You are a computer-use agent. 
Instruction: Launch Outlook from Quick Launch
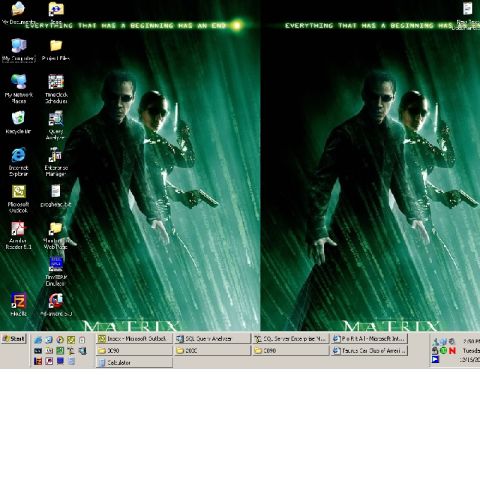coord(71,340)
